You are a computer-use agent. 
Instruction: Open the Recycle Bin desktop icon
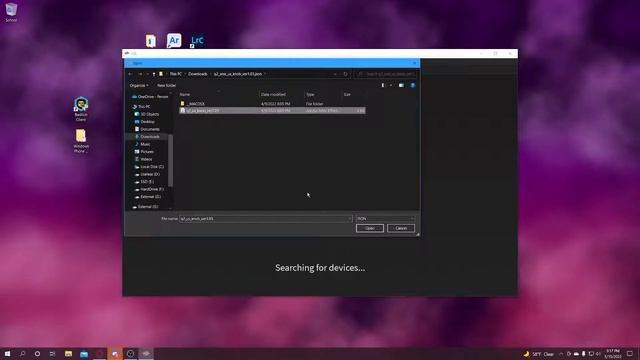(11, 12)
